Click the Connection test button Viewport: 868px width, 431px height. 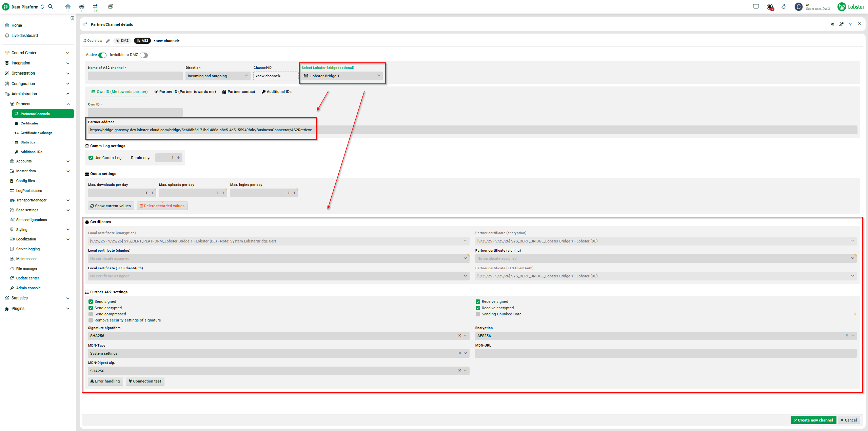145,381
